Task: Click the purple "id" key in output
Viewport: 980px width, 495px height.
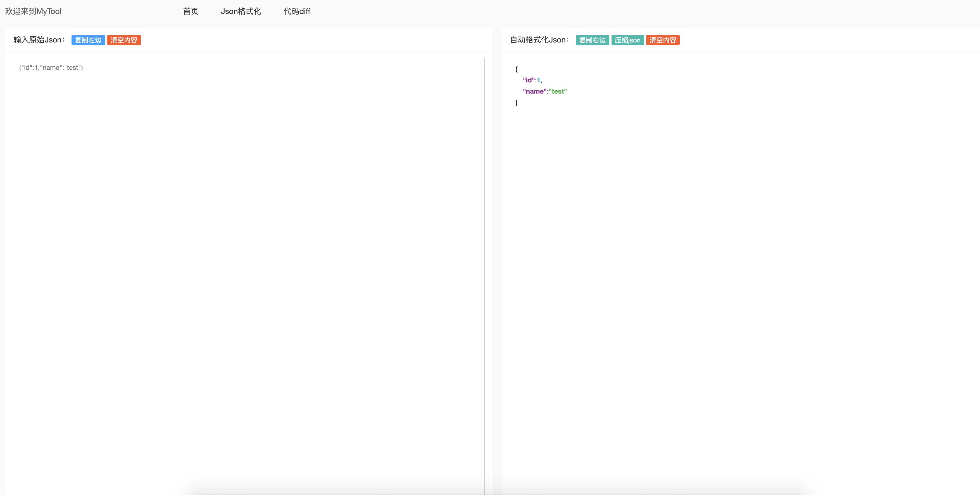Action: [529, 80]
